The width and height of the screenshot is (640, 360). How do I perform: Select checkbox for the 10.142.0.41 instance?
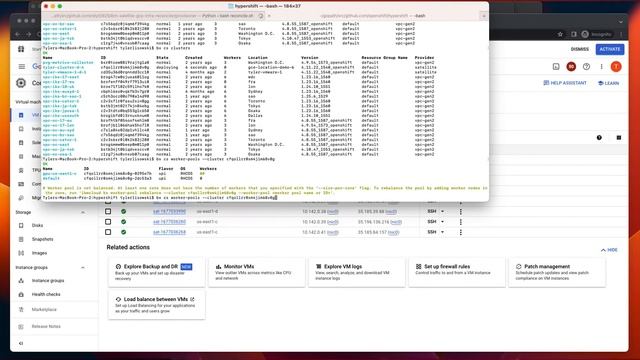click(108, 232)
